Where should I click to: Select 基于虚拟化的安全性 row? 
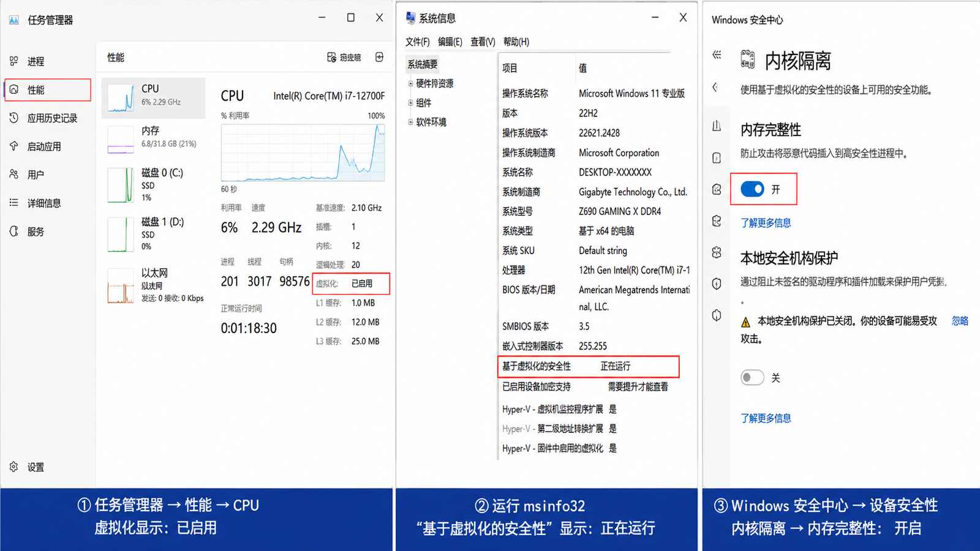[588, 366]
